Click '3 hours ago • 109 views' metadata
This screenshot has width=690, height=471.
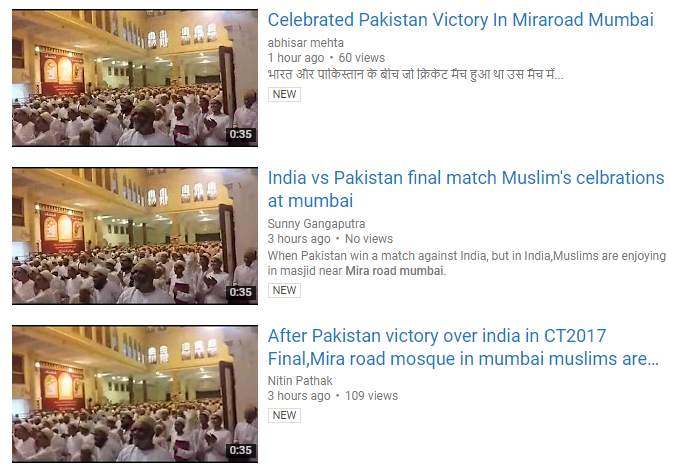pos(332,396)
